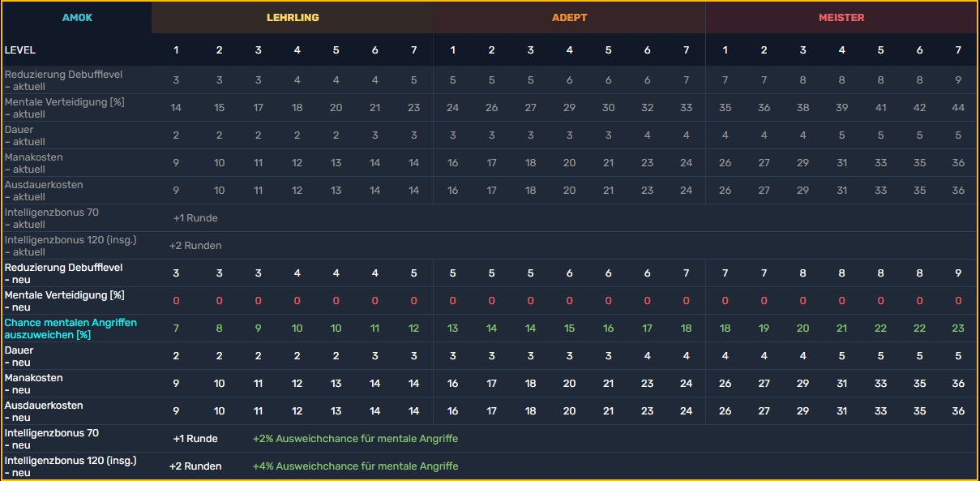Click value 44 in Mentale Verteidigung aktuell
Viewport: 980px width, 481px height.
[x=958, y=107]
